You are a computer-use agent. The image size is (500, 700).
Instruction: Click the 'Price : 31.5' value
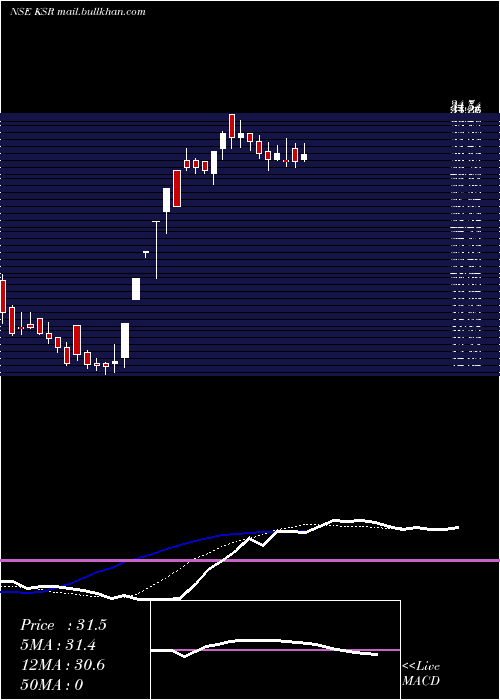[x=63, y=625]
